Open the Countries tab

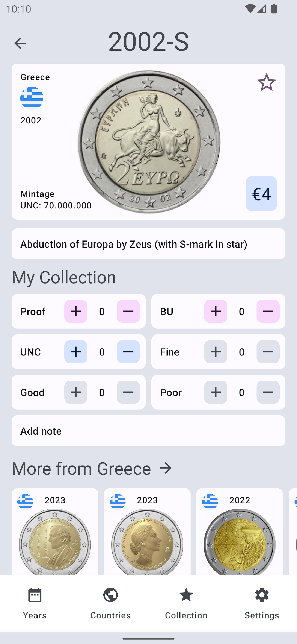coord(110,603)
